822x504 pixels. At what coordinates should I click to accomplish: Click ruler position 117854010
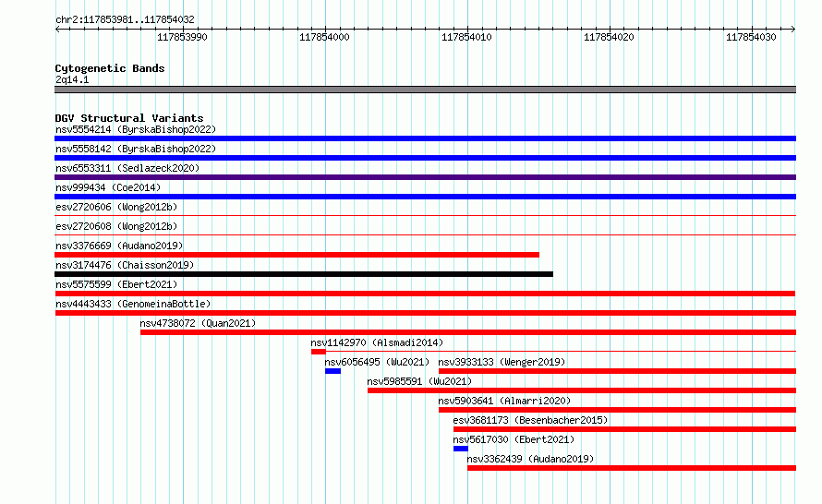[x=466, y=37]
